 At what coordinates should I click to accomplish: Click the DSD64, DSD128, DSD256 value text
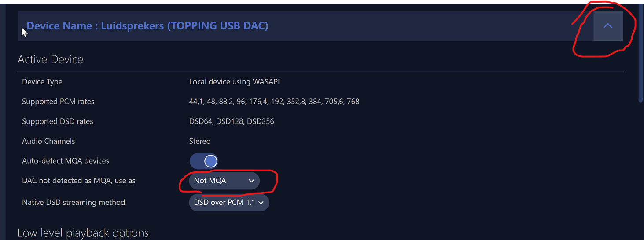click(x=232, y=121)
